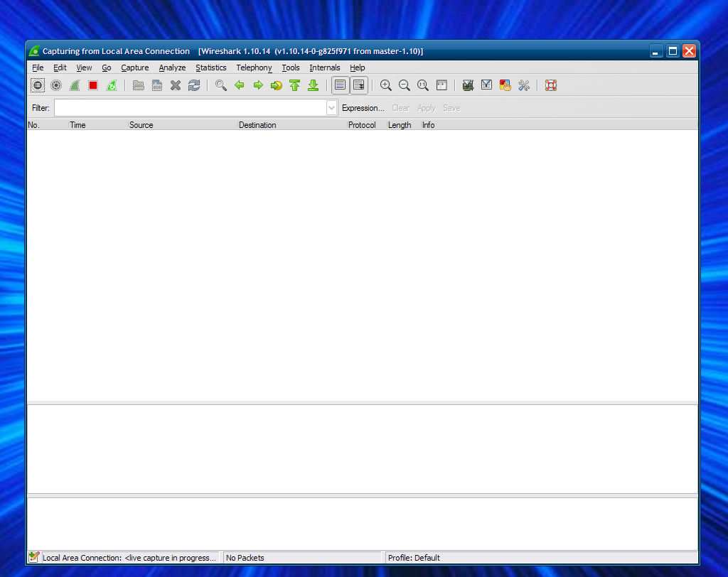The height and width of the screenshot is (577, 728).
Task: Open the File menu
Action: pyautogui.click(x=38, y=68)
